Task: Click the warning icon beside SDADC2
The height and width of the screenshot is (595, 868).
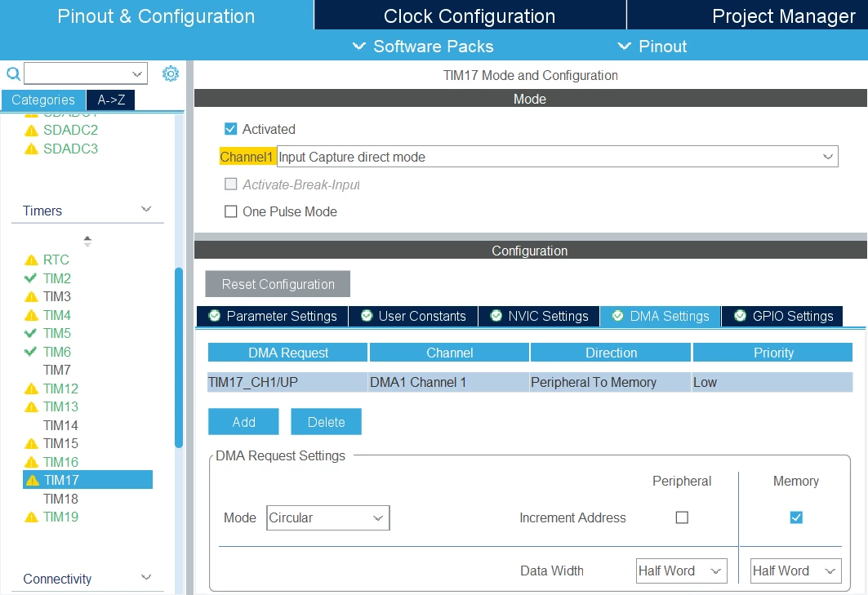Action: [32, 131]
